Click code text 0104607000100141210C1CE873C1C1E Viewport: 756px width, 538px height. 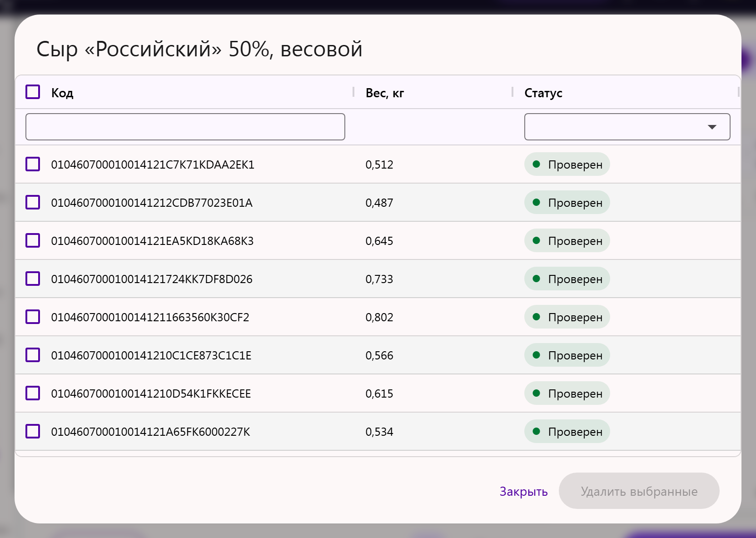click(151, 355)
